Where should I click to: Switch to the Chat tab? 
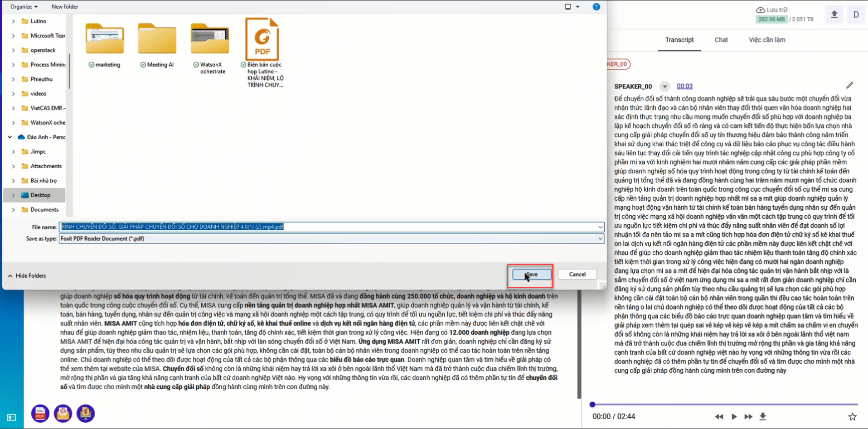pos(721,40)
